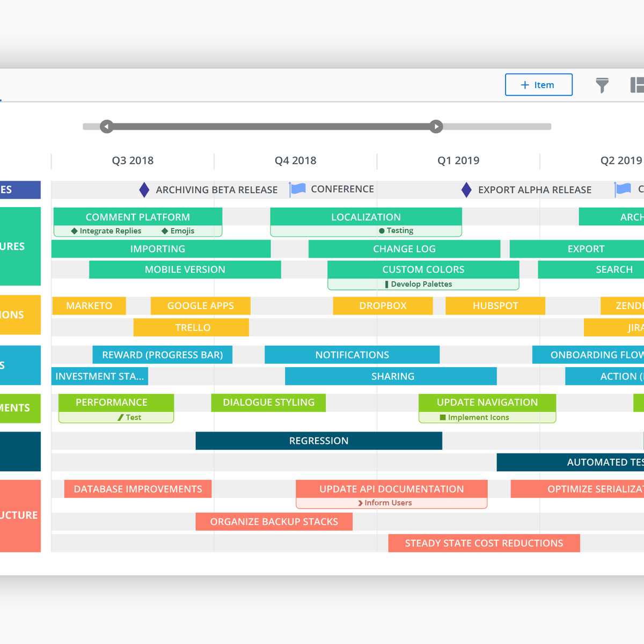Screen dimensions: 644x644
Task: Select the Integrate Replies sub-item diamond
Action: pyautogui.click(x=75, y=231)
